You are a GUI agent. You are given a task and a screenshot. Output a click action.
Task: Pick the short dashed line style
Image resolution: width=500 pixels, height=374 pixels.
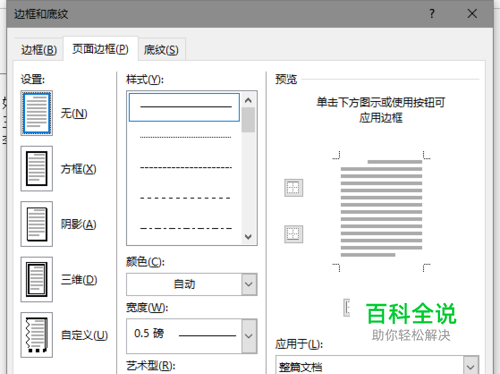coord(185,167)
